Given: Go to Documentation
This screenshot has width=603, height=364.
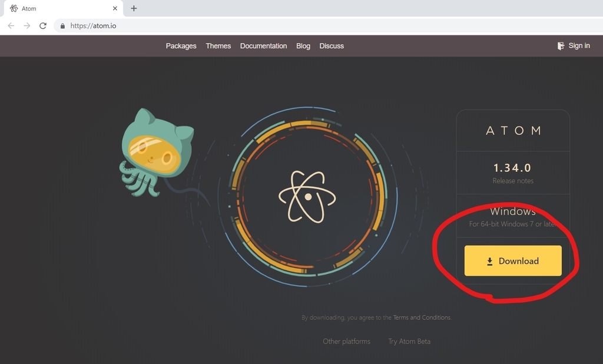Looking at the screenshot, I should [263, 46].
